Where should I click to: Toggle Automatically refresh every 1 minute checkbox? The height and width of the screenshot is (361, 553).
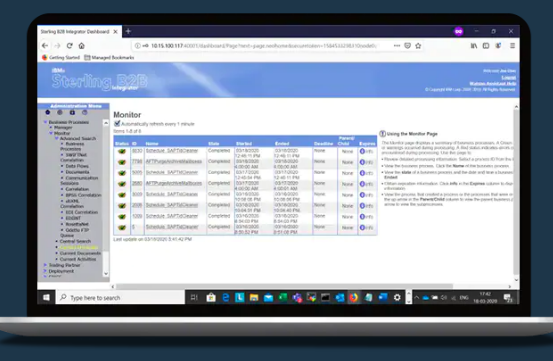point(117,123)
